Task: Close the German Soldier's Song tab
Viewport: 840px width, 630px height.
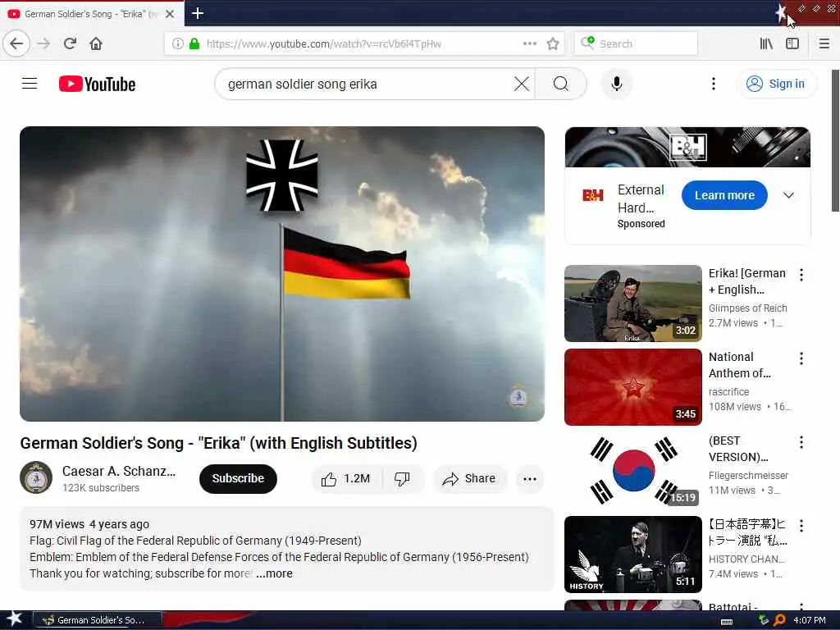Action: click(170, 14)
